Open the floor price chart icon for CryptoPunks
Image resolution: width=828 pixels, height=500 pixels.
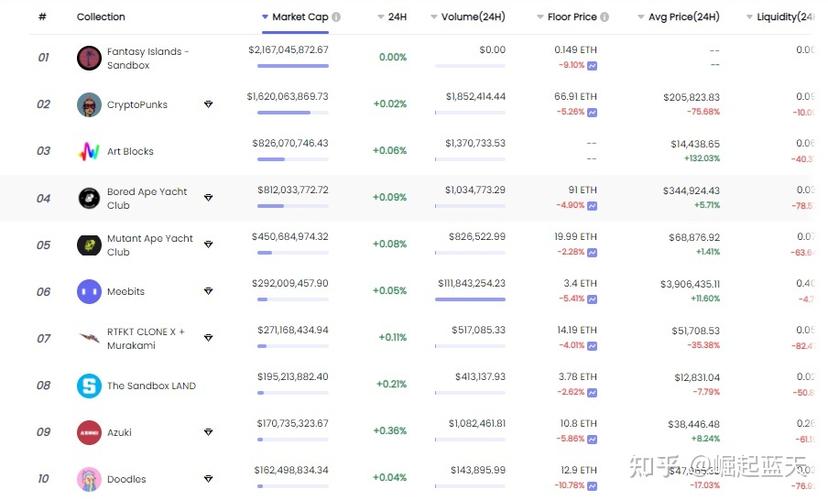pyautogui.click(x=592, y=112)
